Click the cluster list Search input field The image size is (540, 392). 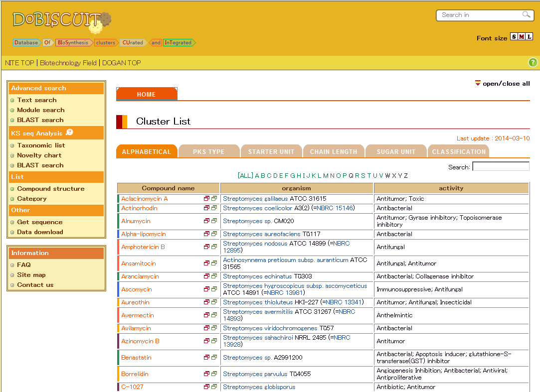pos(501,166)
